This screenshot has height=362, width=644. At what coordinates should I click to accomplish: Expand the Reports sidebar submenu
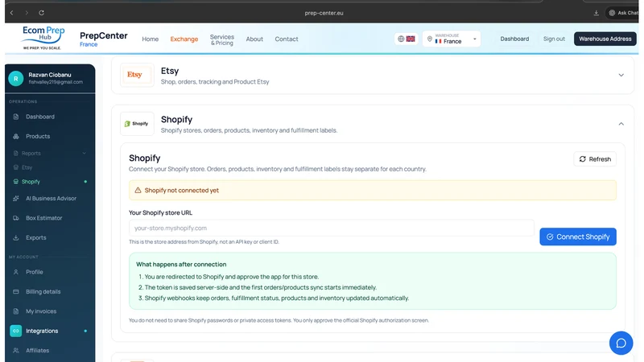pyautogui.click(x=50, y=153)
